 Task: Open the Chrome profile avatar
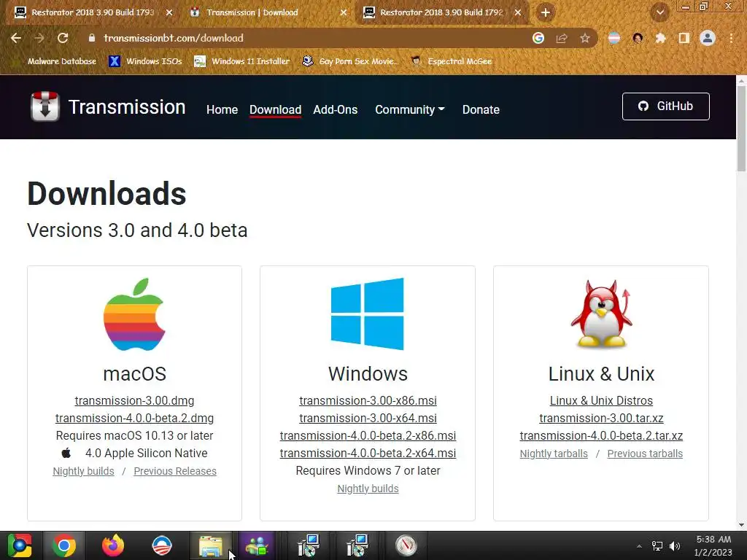pos(708,38)
